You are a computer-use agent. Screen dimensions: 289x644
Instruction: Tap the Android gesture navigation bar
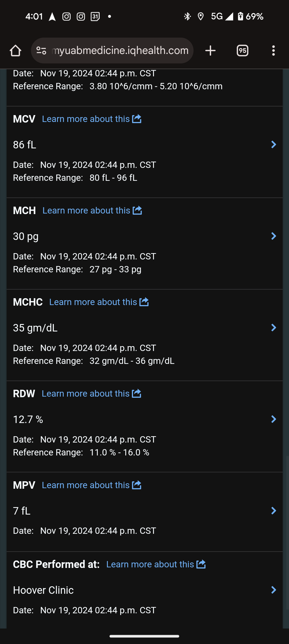tap(144, 636)
